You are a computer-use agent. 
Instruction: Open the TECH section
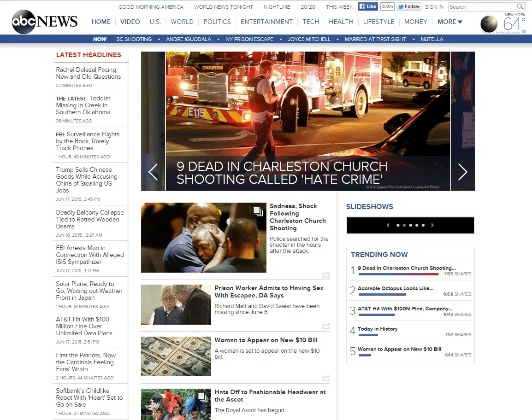point(310,22)
